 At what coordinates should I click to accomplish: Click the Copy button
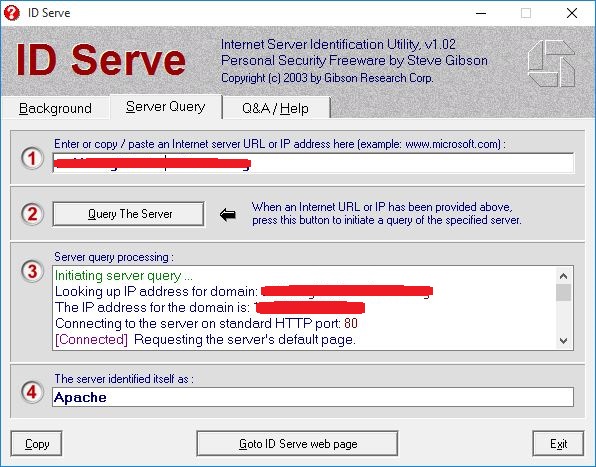click(36, 443)
